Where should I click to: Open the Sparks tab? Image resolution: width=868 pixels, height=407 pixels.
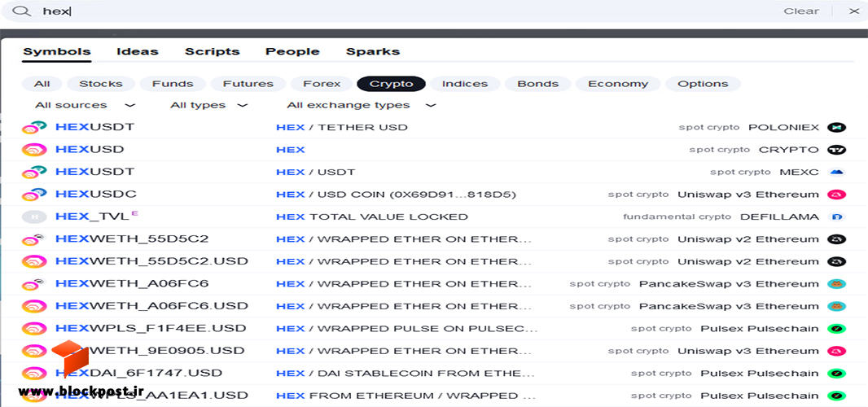(373, 51)
